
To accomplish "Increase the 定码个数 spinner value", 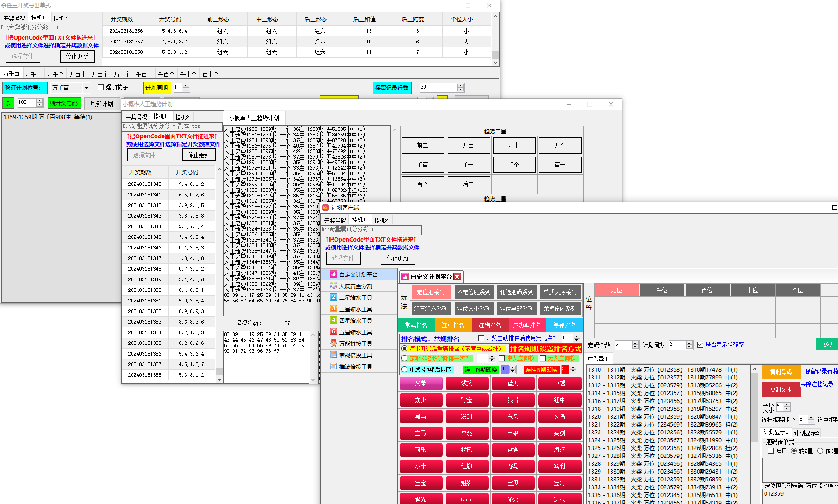I will [635, 343].
